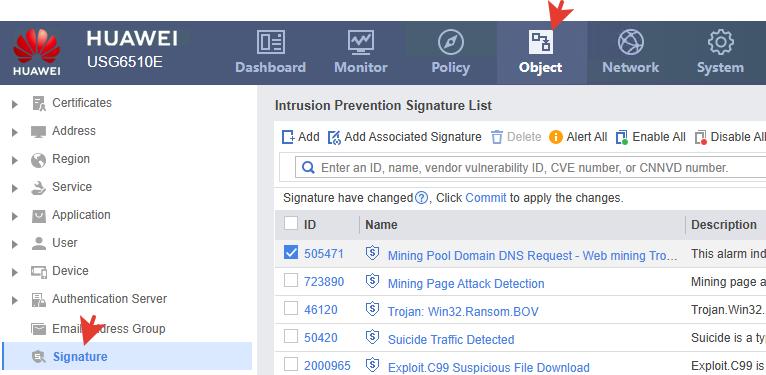Click Alert All button
This screenshot has width=766, height=375.
click(x=578, y=137)
